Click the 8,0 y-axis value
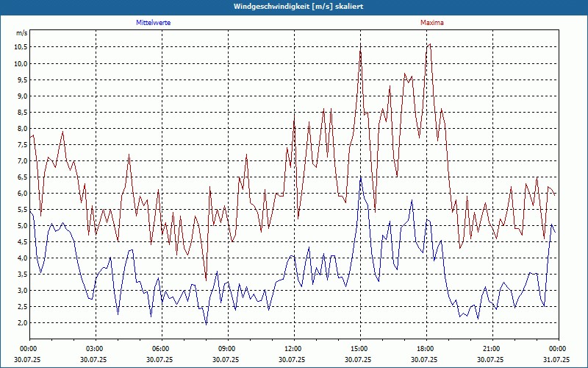This screenshot has width=588, height=368. click(x=22, y=128)
